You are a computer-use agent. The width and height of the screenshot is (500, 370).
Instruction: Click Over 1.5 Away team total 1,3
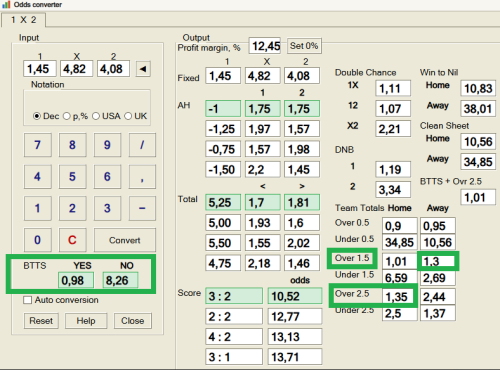point(438,261)
